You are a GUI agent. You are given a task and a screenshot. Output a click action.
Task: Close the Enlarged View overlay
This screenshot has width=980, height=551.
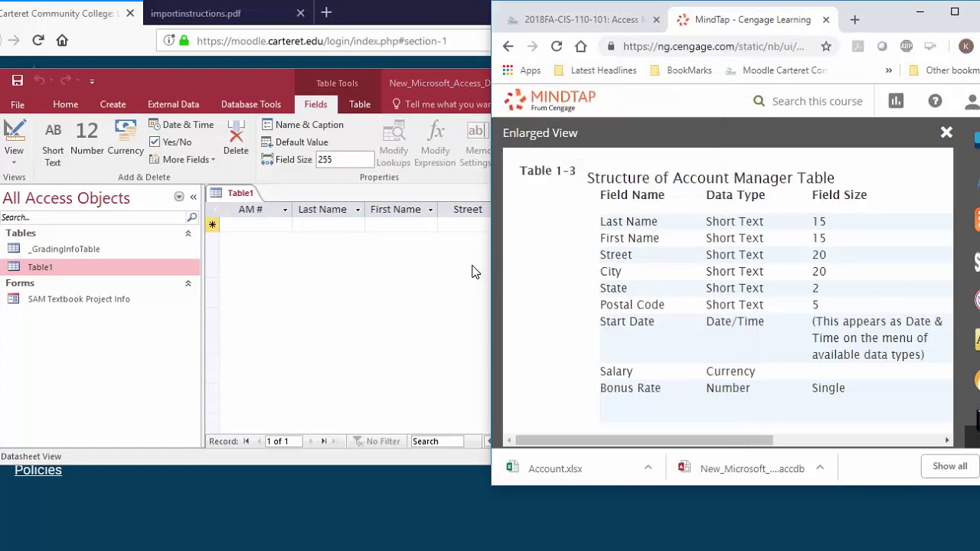(x=946, y=132)
